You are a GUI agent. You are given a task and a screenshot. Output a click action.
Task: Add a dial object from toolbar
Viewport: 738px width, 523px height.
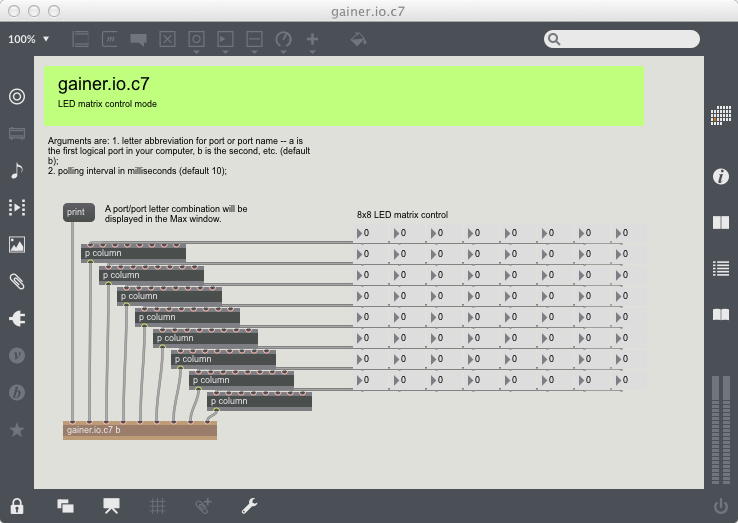[283, 40]
